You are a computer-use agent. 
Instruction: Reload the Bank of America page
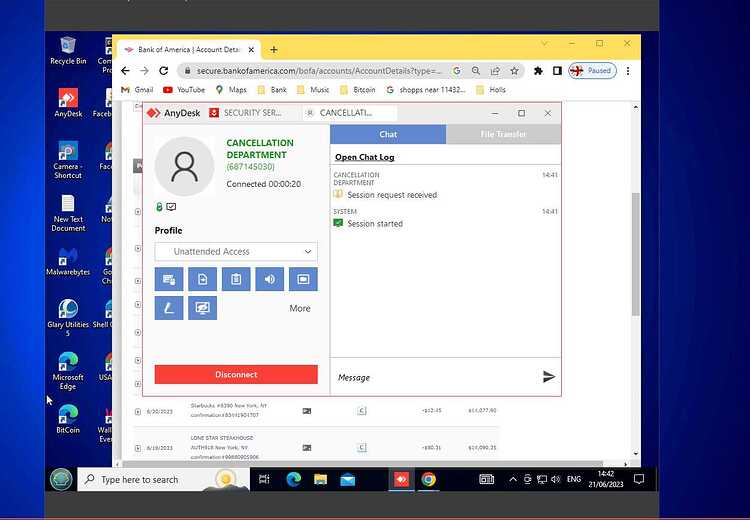[x=164, y=71]
